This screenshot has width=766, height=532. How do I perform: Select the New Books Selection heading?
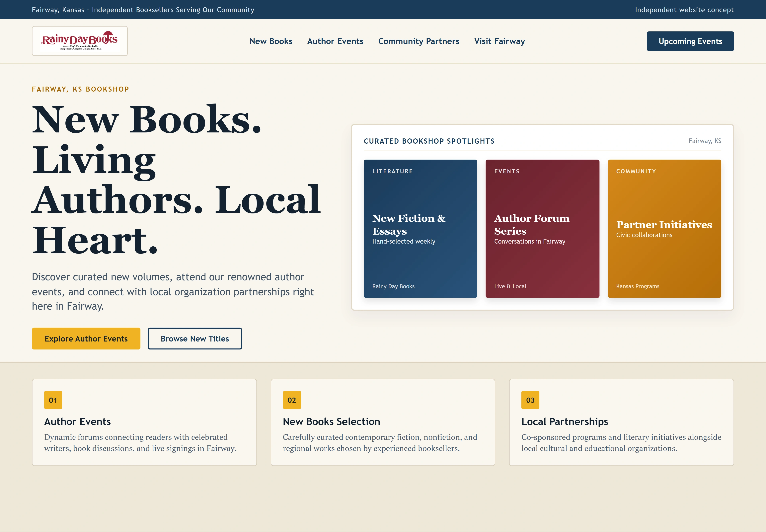coord(331,421)
